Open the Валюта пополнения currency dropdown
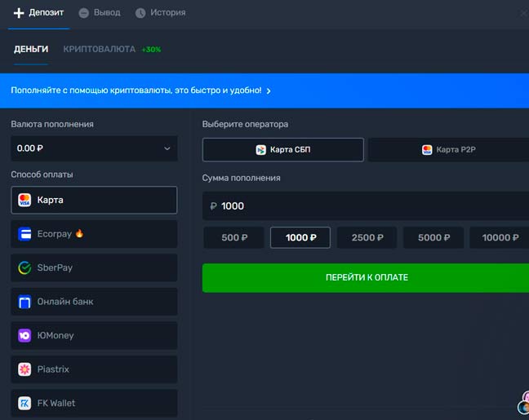Image resolution: width=529 pixels, height=420 pixels. [x=94, y=148]
